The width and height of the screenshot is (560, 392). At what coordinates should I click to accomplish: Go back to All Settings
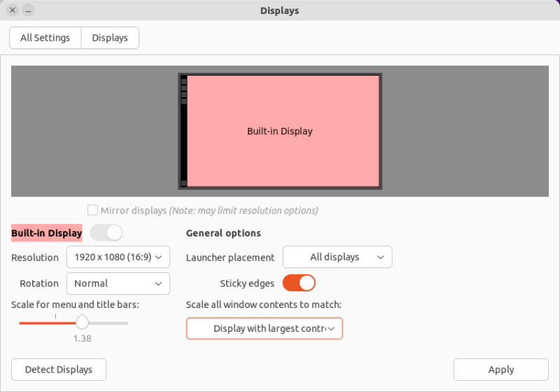pos(45,38)
